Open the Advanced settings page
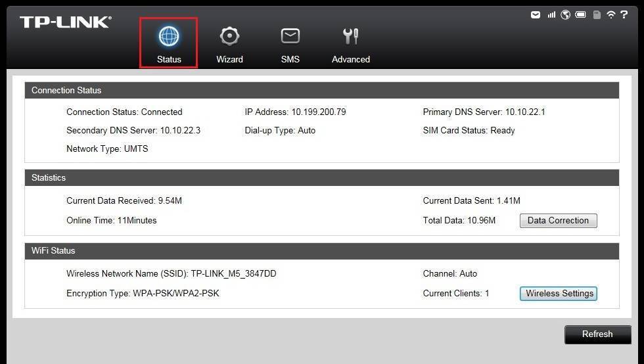The image size is (644, 364). (x=351, y=45)
